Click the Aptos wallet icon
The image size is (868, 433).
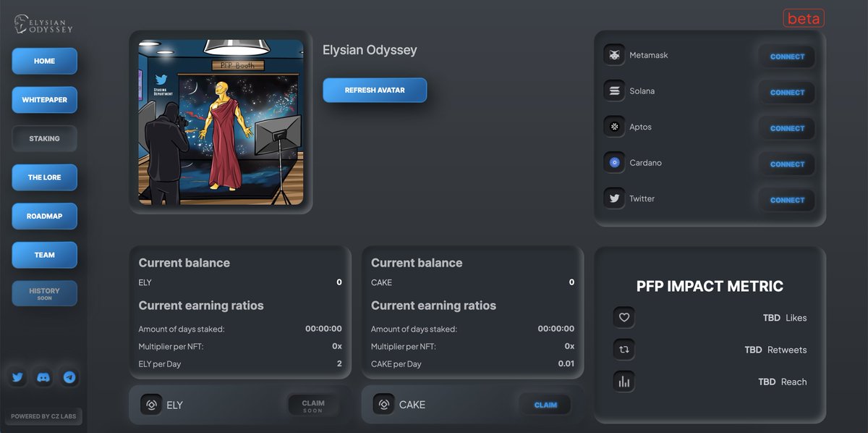click(x=615, y=127)
